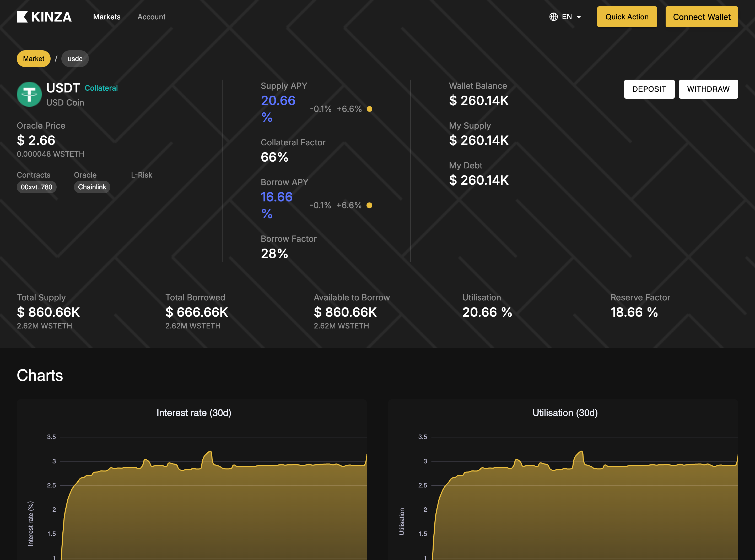Click peak on Interest rate chart
Screen dimensions: 755x560
(x=210, y=452)
